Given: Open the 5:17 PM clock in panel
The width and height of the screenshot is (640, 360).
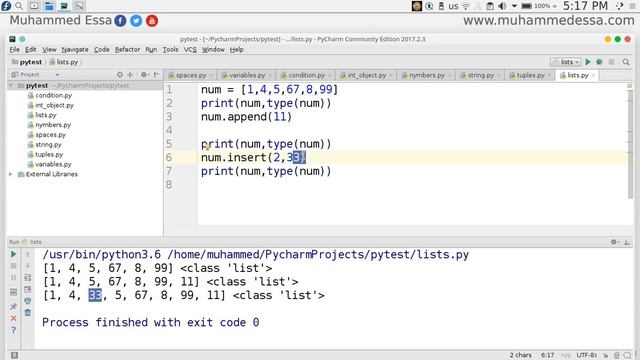Looking at the screenshot, I should click(585, 6).
